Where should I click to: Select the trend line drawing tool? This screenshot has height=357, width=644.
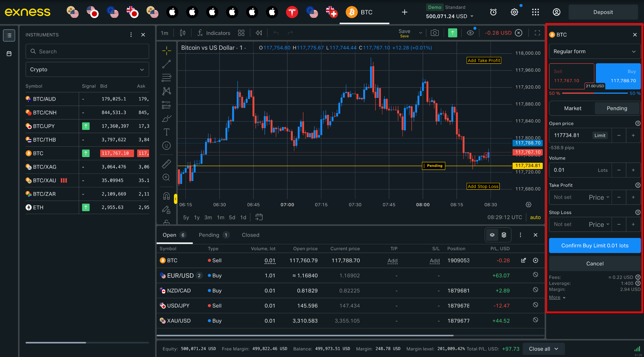coord(166,64)
